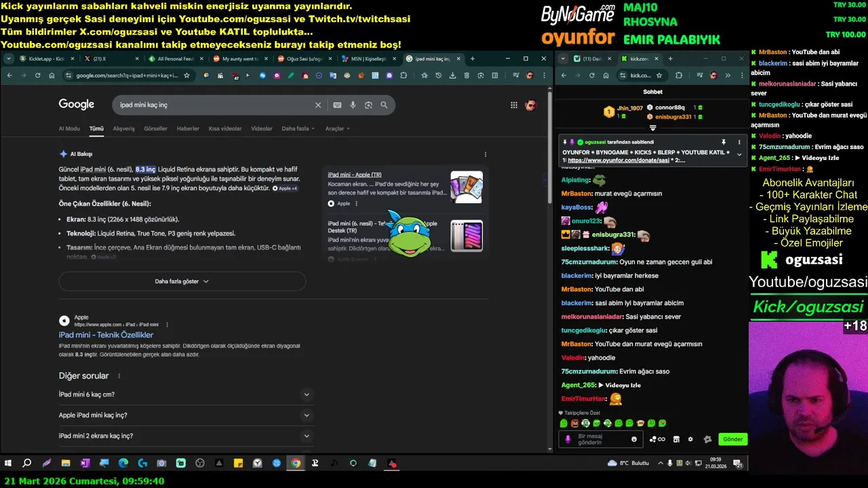Open Windows Start menu
Screen dimensions: 868x488
(x=8, y=464)
